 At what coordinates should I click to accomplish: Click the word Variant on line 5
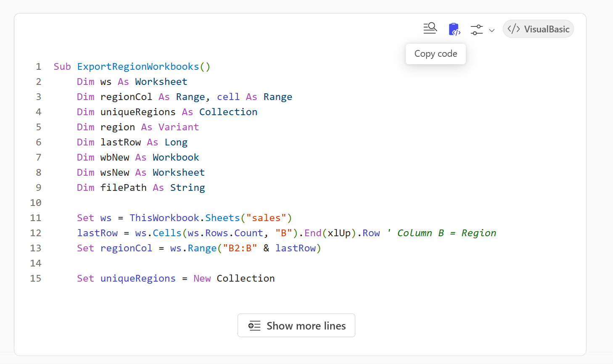(179, 127)
